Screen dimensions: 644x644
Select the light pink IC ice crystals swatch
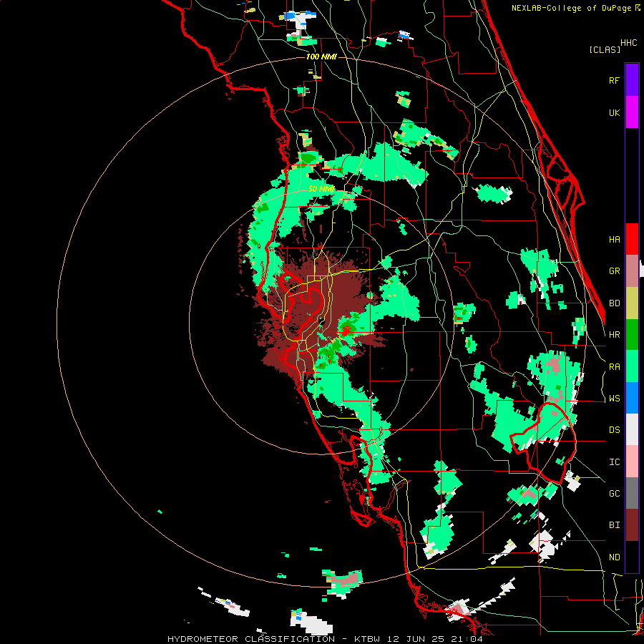pyautogui.click(x=632, y=462)
